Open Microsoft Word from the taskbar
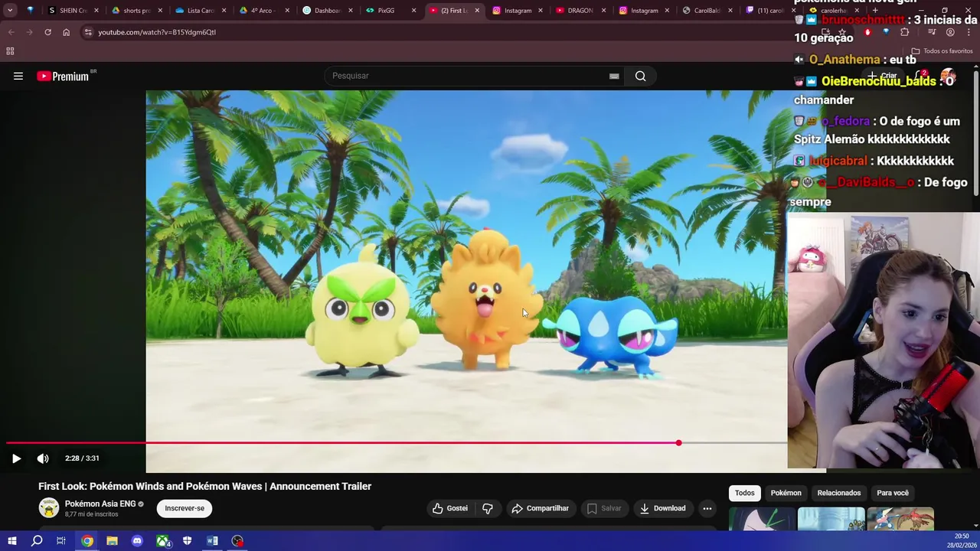980x551 pixels. 212,541
